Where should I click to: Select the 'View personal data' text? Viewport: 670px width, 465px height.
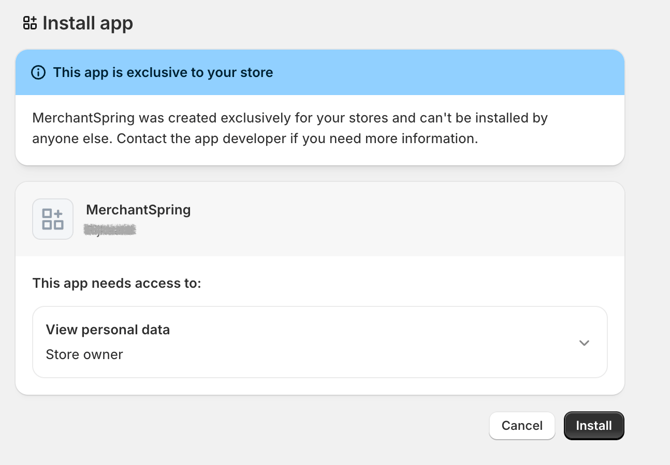tap(108, 330)
